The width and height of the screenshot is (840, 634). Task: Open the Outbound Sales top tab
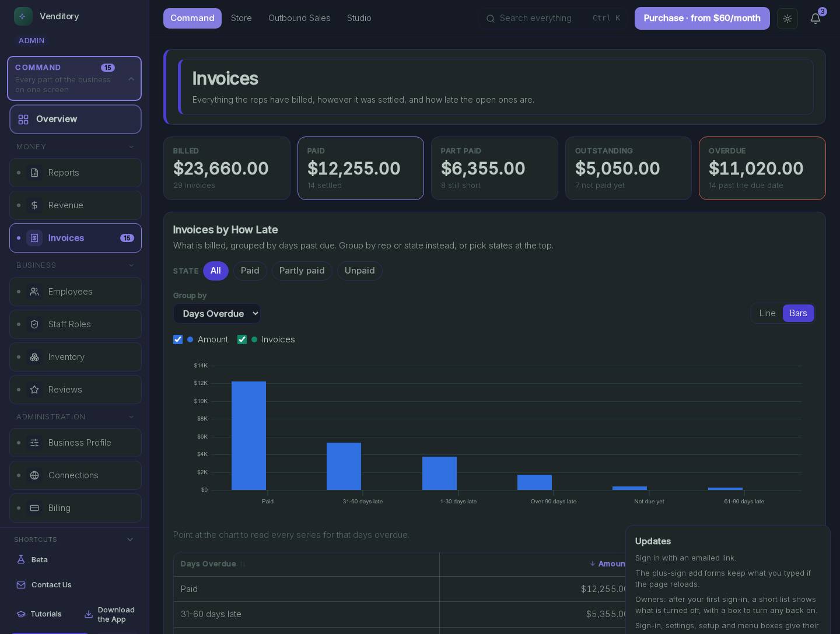pyautogui.click(x=299, y=18)
